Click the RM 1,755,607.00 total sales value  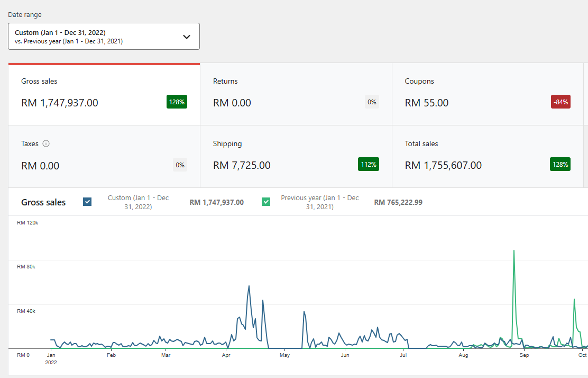443,165
